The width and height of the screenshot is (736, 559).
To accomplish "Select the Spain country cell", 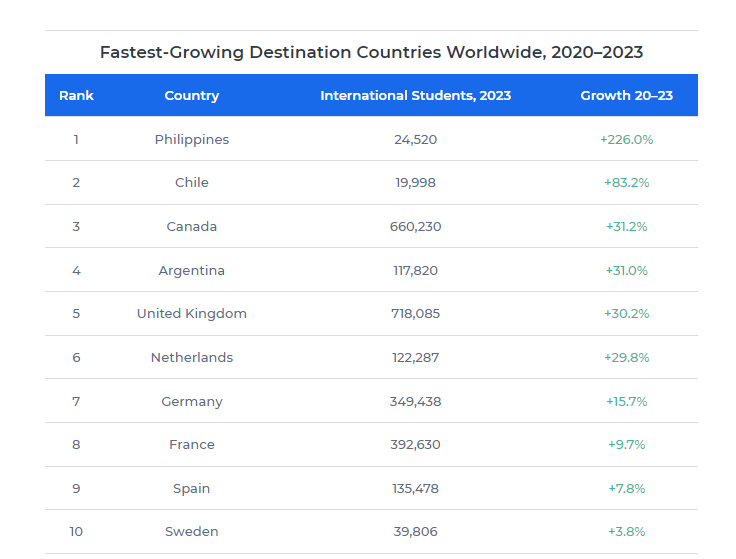I will point(191,489).
